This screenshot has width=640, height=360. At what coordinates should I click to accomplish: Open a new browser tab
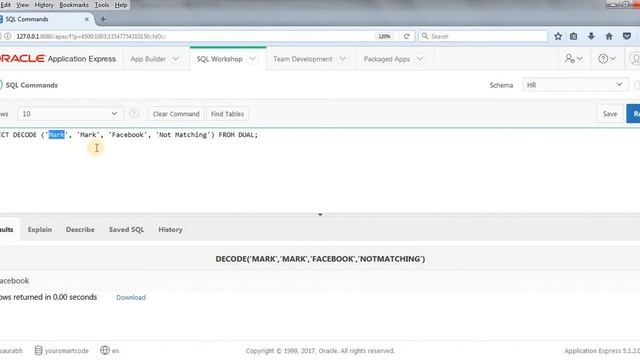click(x=103, y=19)
